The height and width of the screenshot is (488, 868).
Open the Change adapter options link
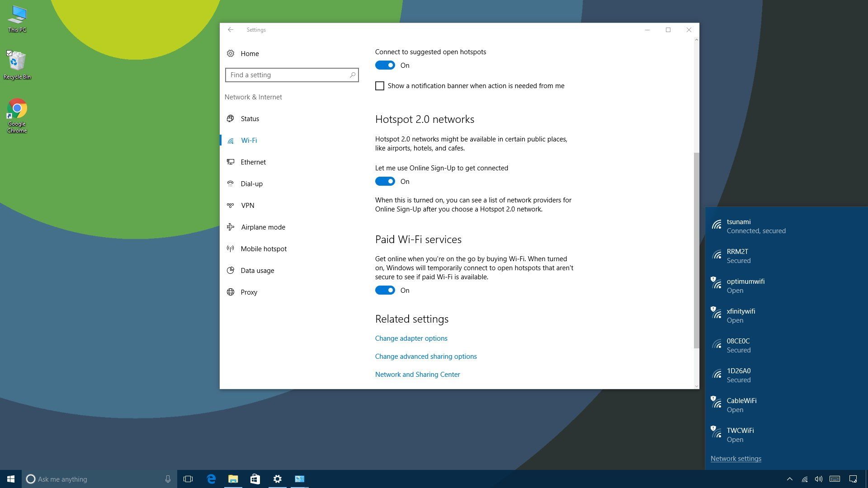click(x=411, y=338)
